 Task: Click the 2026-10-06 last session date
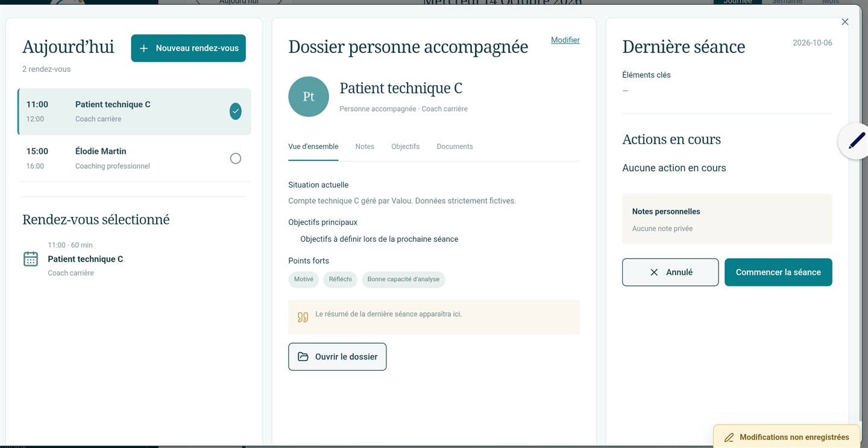click(813, 43)
